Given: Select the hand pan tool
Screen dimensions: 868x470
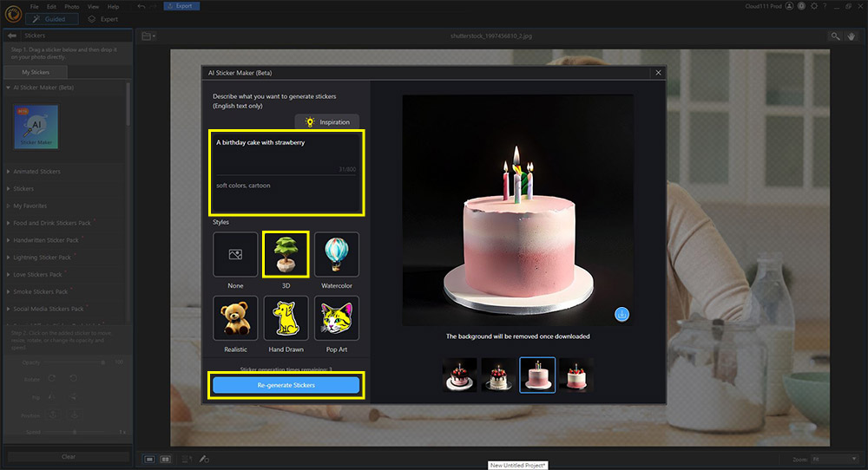Looking at the screenshot, I should point(852,36).
